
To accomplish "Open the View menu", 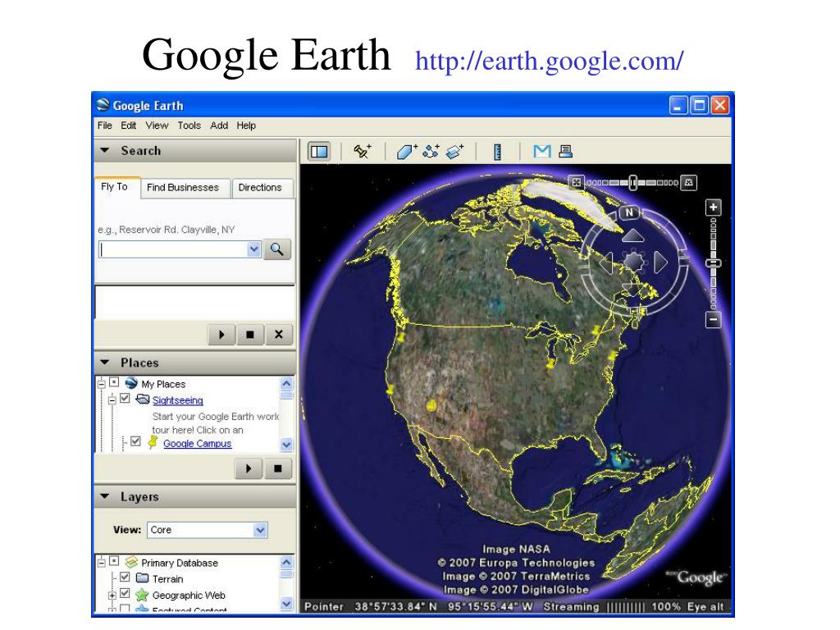I will coord(157,126).
